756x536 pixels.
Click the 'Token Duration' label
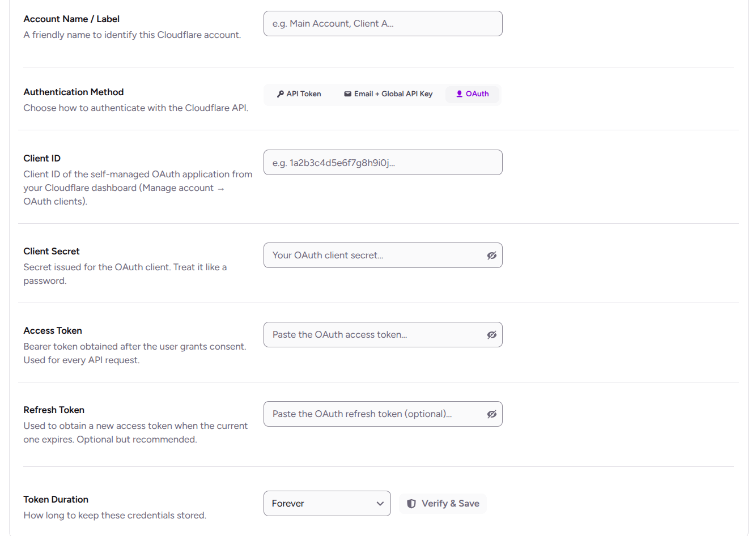point(56,500)
